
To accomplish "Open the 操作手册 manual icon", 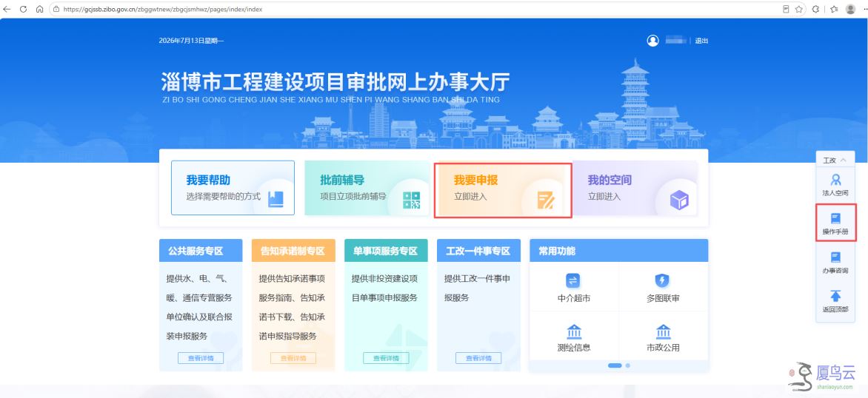I will pos(835,218).
